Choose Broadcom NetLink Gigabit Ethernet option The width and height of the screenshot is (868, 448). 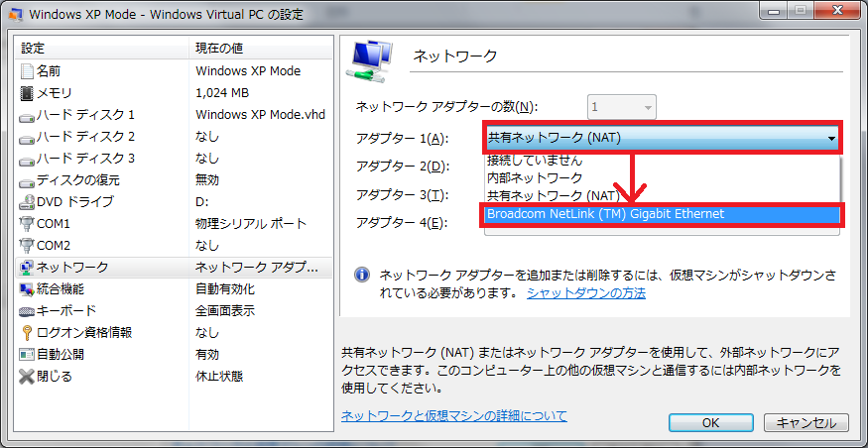662,214
